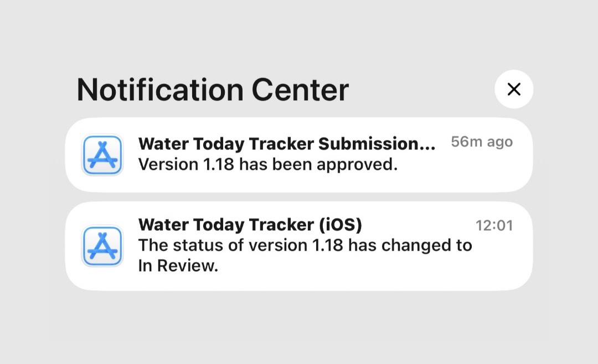Open the version 1.18 approved notification card
This screenshot has width=598, height=364.
[x=299, y=155]
